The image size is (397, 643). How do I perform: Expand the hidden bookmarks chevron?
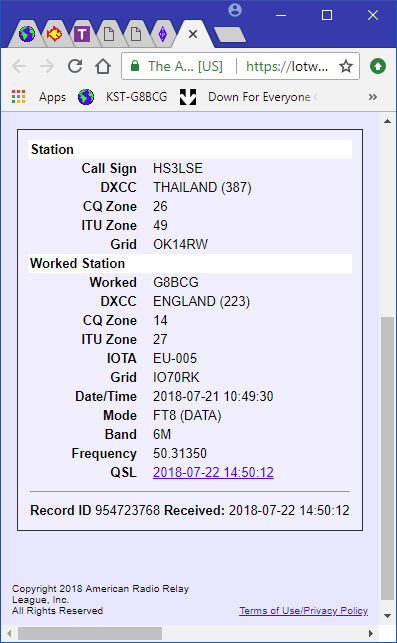pos(372,97)
